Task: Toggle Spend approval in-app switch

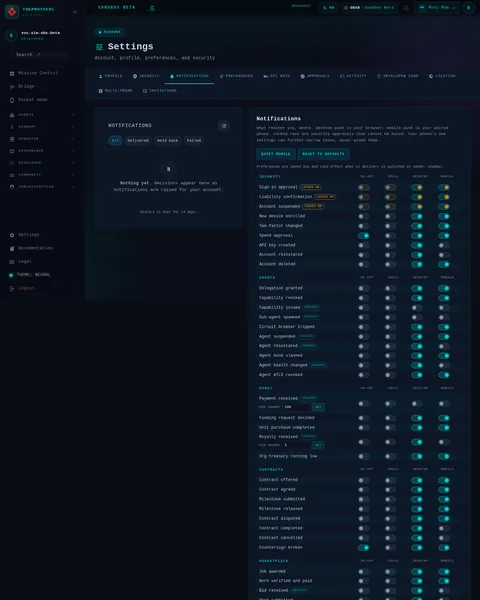Action: tap(364, 236)
